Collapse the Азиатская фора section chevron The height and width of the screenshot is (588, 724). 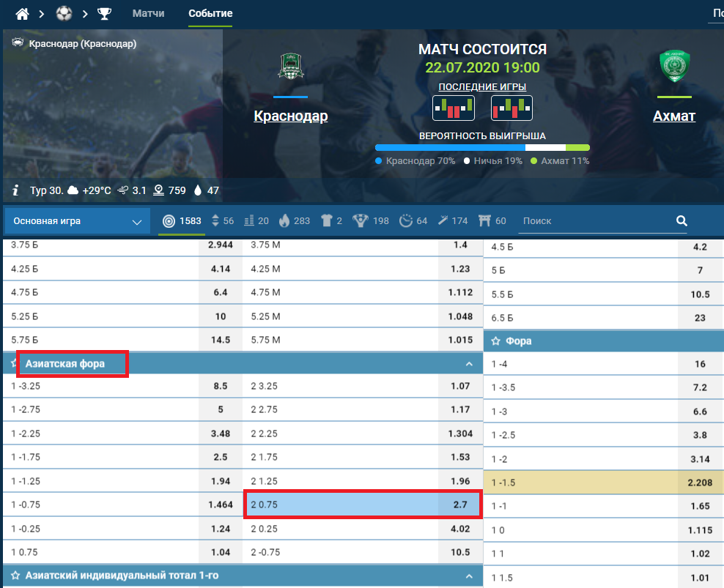pyautogui.click(x=469, y=363)
